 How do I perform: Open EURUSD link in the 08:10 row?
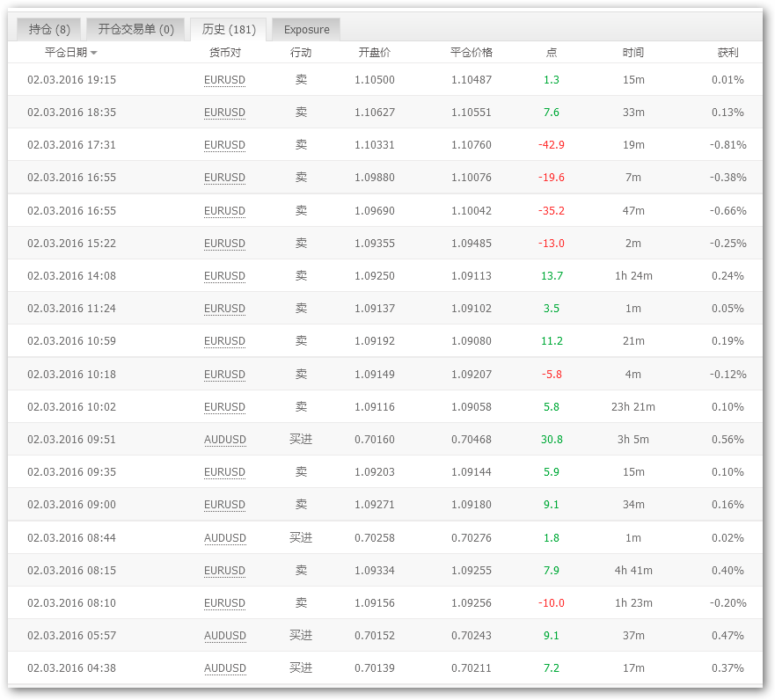pos(225,603)
